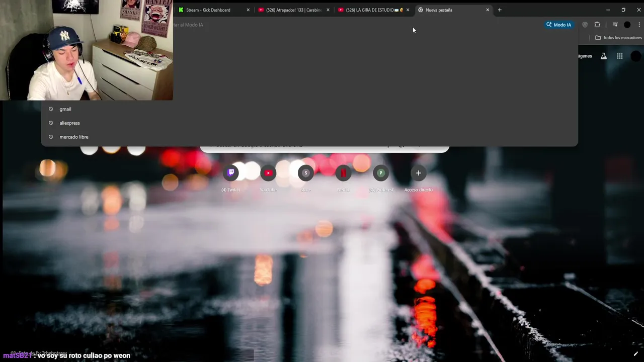Close the Stream - Kick Dashboard tab
The width and height of the screenshot is (644, 362).
[x=248, y=10]
